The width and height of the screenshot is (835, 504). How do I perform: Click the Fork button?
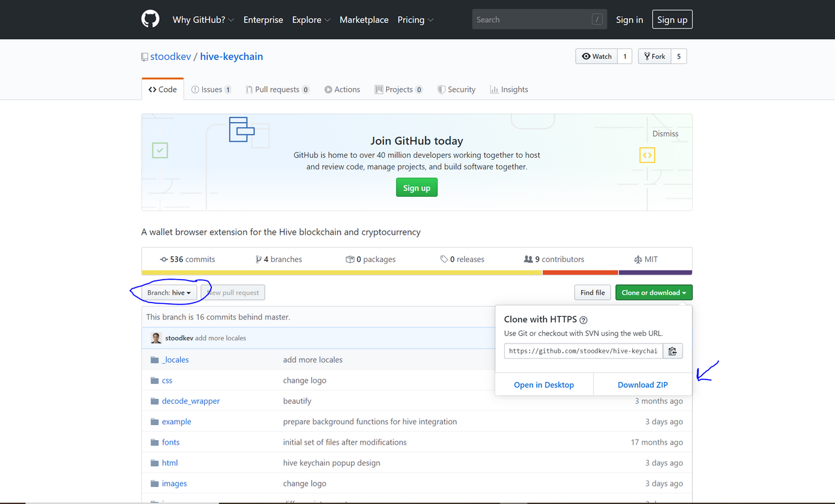pyautogui.click(x=654, y=57)
